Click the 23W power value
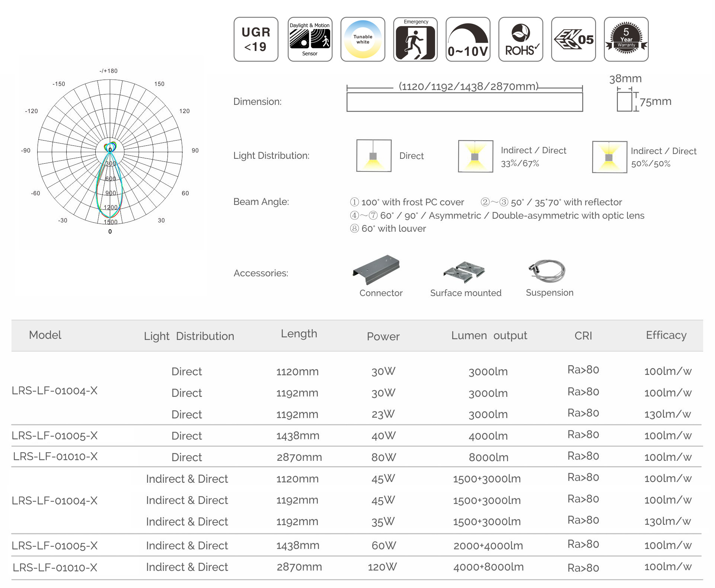This screenshot has width=715, height=588. [x=383, y=414]
